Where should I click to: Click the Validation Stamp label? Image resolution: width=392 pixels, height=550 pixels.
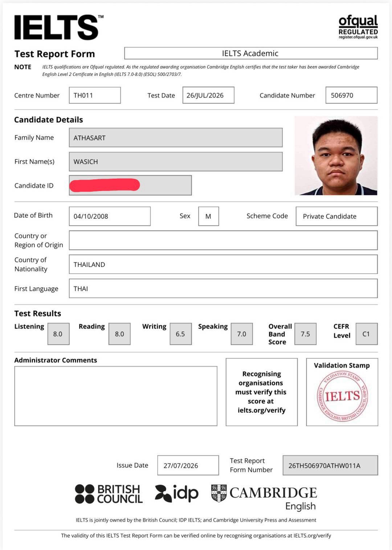tap(342, 366)
